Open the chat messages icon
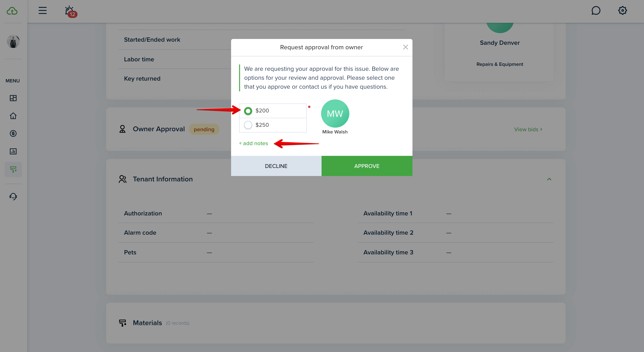This screenshot has height=352, width=644. coord(596,11)
